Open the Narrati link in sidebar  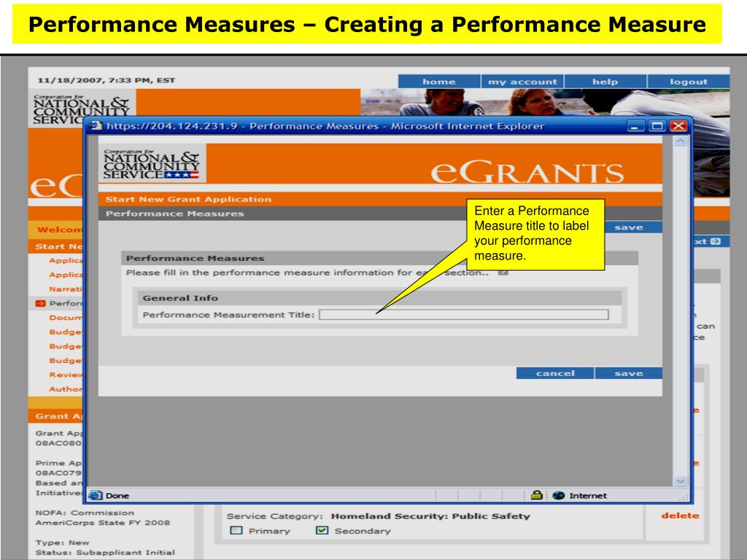[x=66, y=289]
